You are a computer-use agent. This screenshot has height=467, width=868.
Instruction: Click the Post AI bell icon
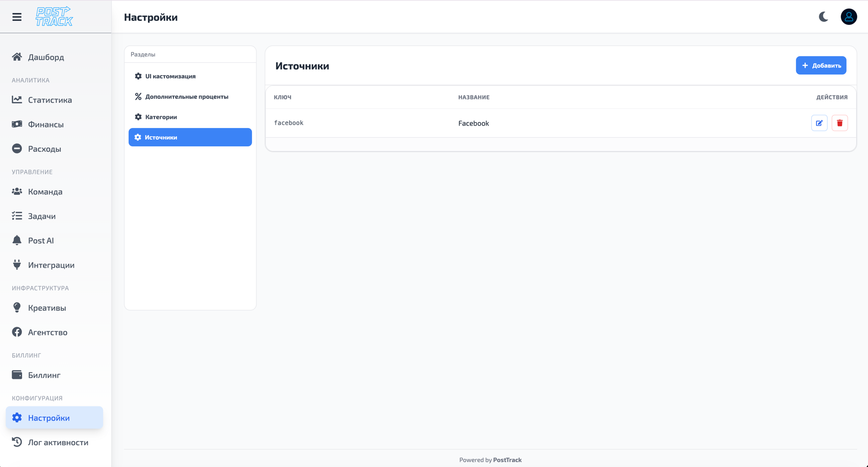(x=17, y=241)
